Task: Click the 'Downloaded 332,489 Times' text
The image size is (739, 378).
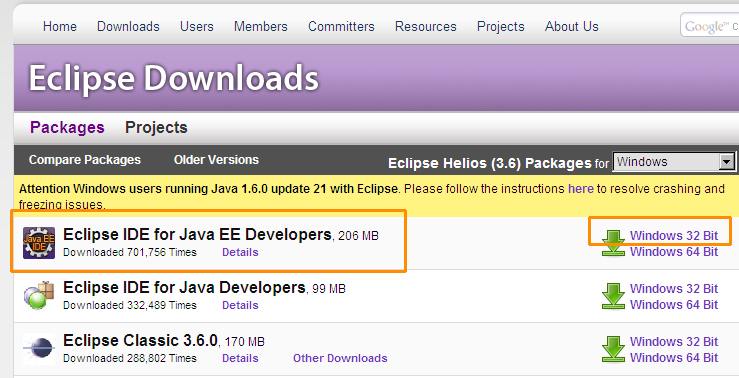Action: 130,305
